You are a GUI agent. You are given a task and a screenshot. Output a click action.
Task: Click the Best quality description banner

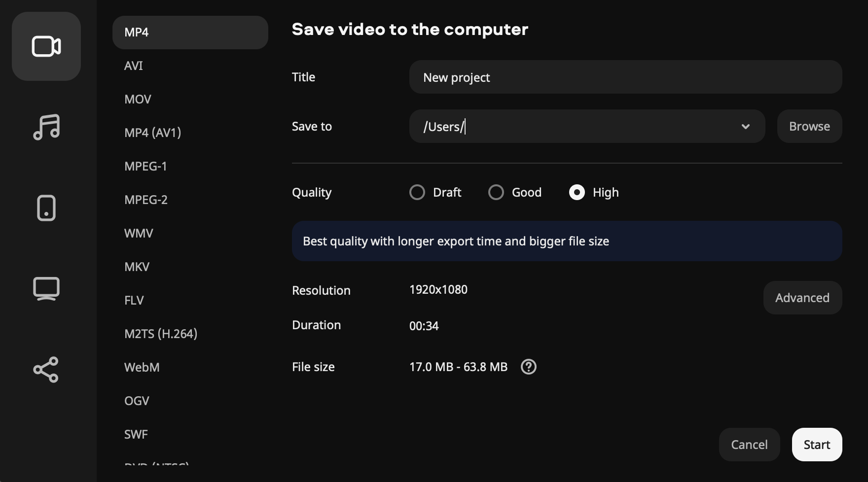567,241
